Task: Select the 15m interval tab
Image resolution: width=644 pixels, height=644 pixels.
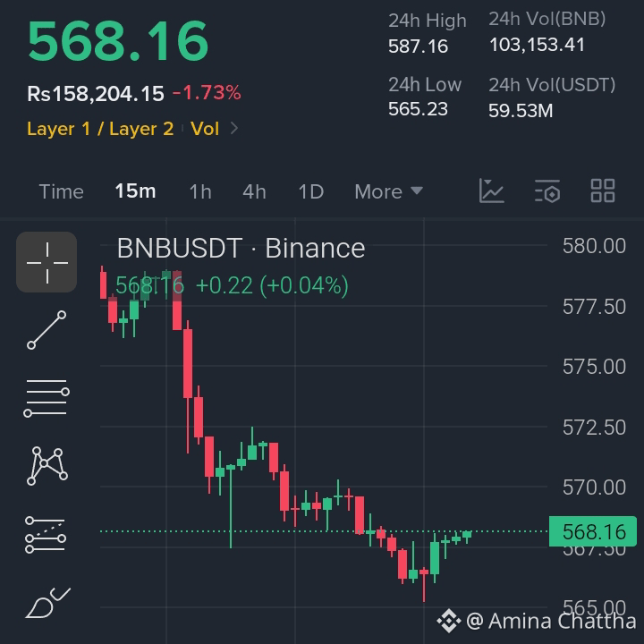Action: click(x=136, y=191)
